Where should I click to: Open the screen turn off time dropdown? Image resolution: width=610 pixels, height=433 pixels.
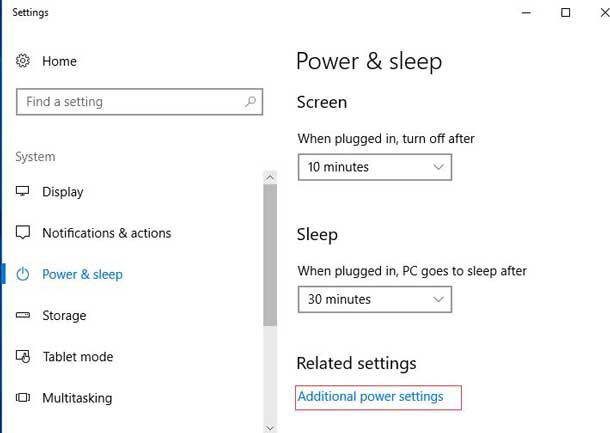[375, 167]
